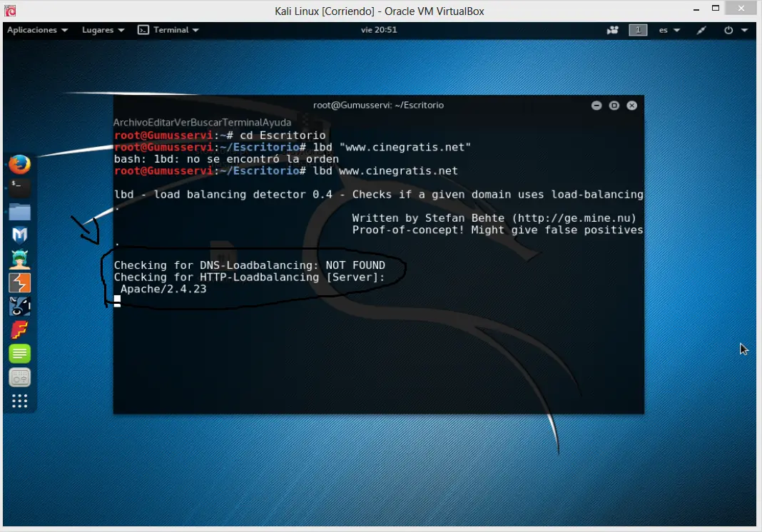Open the Aplicaciones menu
The width and height of the screenshot is (762, 532).
click(37, 30)
